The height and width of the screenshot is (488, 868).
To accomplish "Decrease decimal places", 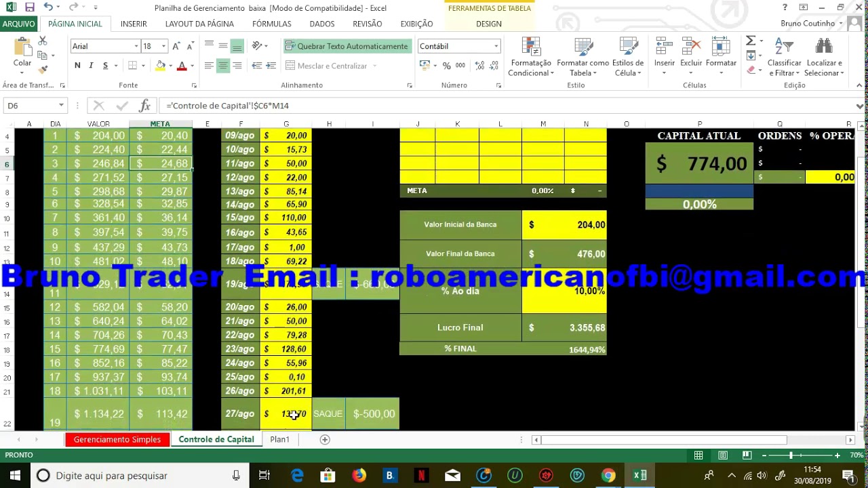I will tap(494, 66).
